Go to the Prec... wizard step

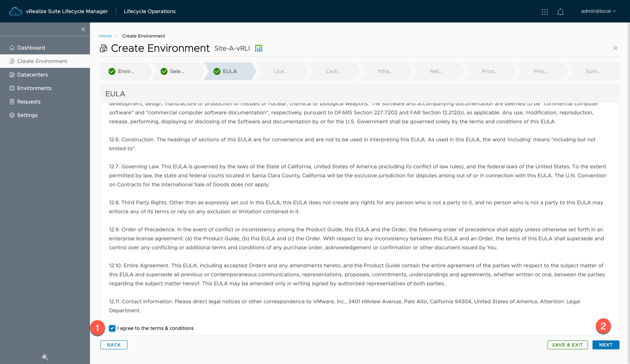tap(541, 71)
